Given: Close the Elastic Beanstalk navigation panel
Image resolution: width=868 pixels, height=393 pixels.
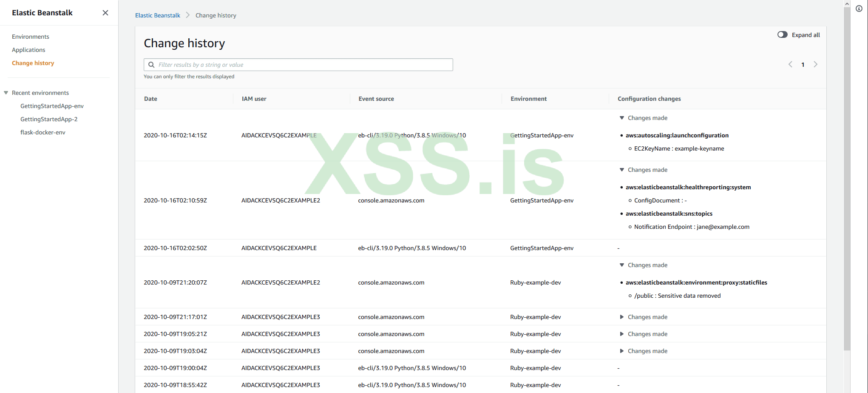Looking at the screenshot, I should click(x=105, y=13).
